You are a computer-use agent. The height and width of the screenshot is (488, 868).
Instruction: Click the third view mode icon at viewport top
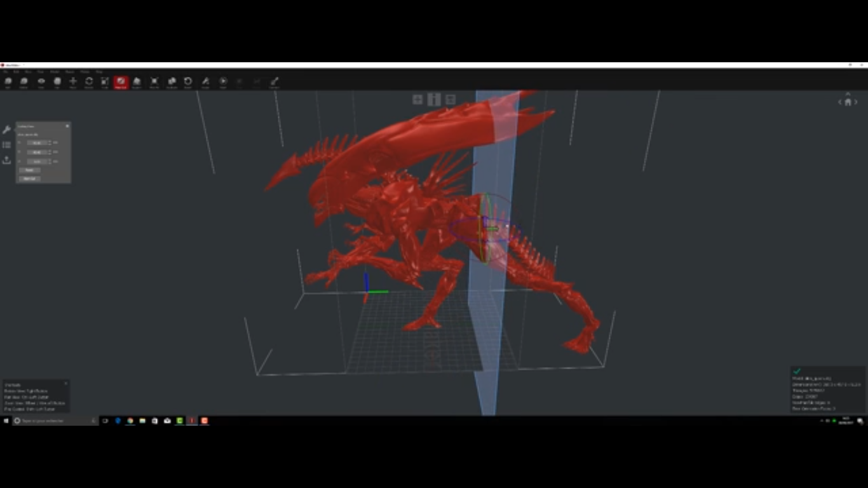click(x=451, y=99)
